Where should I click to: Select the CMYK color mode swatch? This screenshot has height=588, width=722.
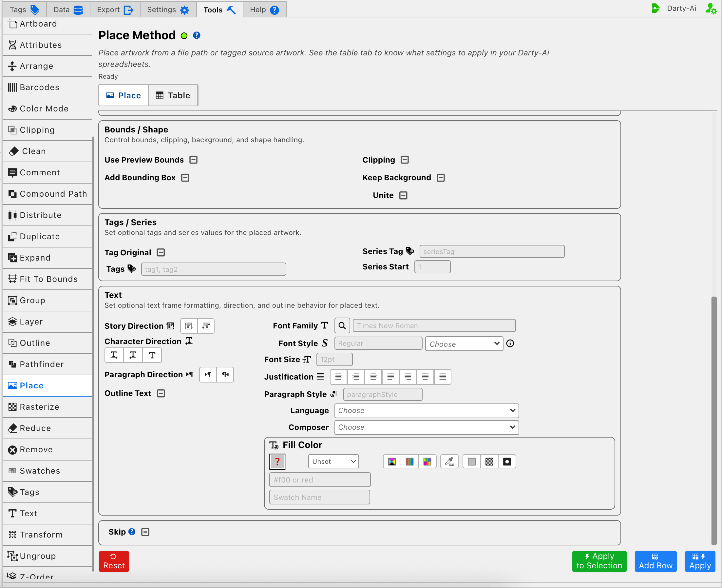tap(392, 461)
